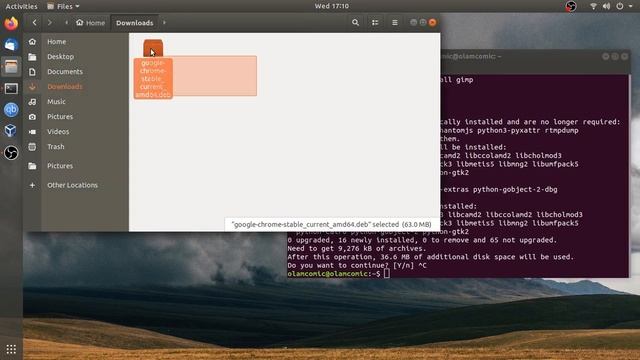Select Videos in the sidebar
640x360 pixels.
[x=58, y=132]
